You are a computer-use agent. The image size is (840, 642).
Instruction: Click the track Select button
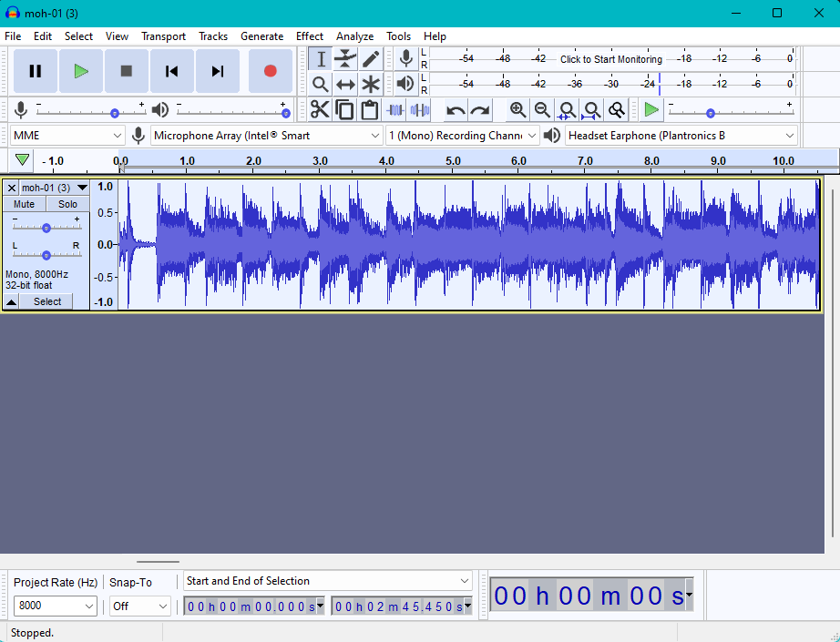[x=47, y=301]
